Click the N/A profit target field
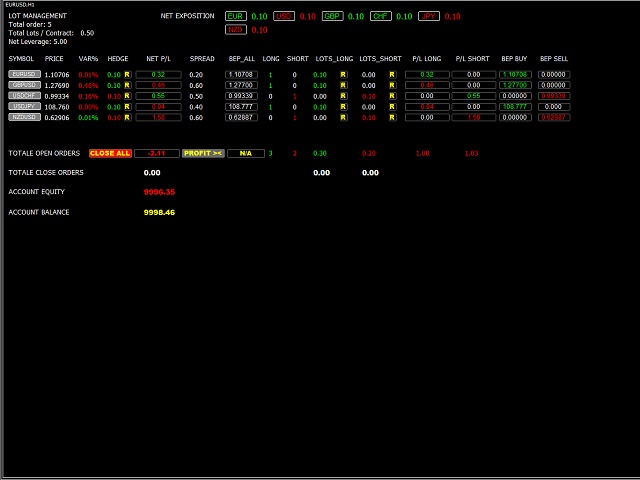The height and width of the screenshot is (480, 640). pos(246,153)
